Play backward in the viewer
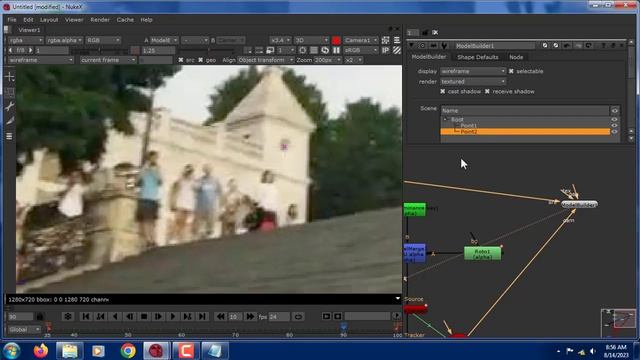This screenshot has width=640, height=360. (x=115, y=316)
